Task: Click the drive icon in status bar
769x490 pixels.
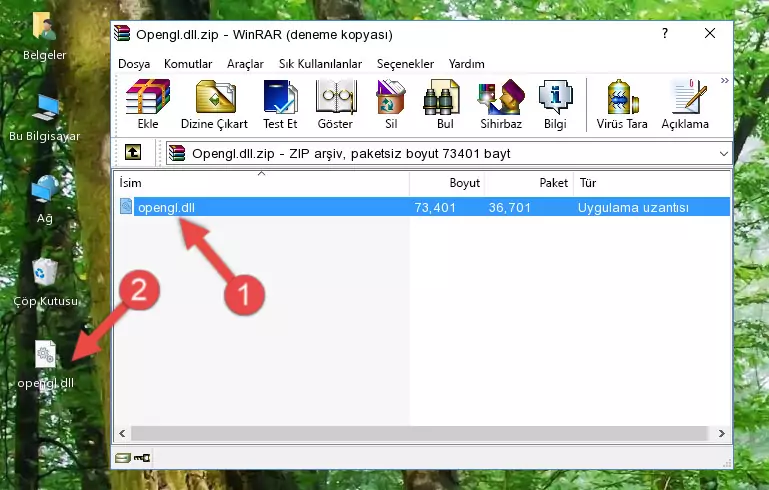Action: point(123,458)
